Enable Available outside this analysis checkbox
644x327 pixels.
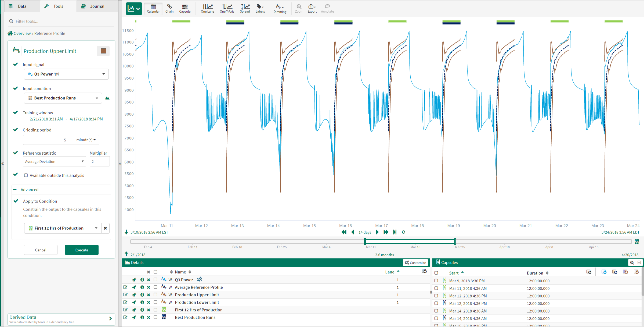point(26,175)
